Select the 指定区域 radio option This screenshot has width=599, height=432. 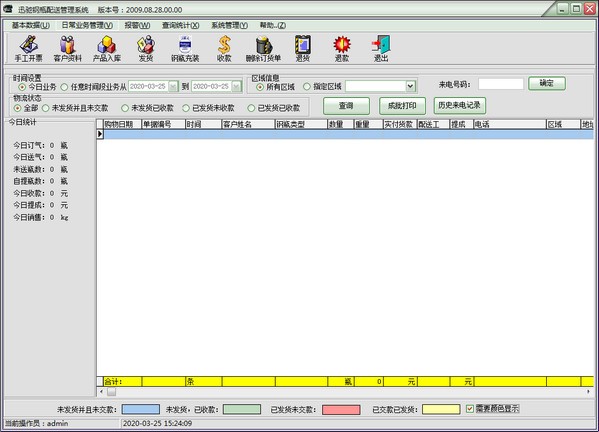(306, 87)
